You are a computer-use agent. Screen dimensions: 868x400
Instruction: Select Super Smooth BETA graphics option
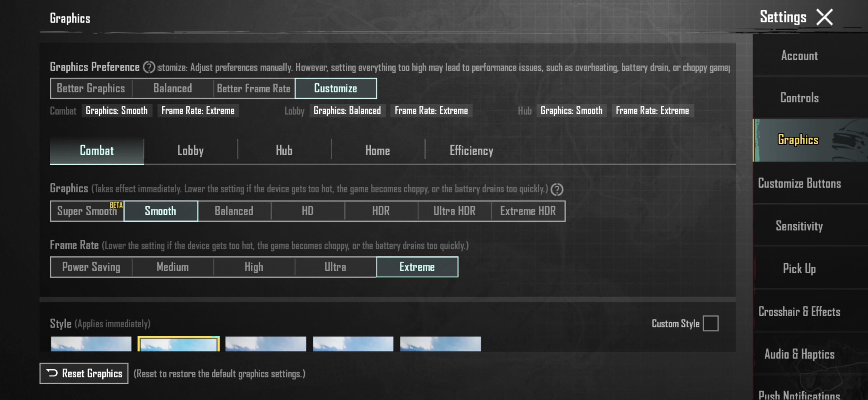tap(87, 211)
